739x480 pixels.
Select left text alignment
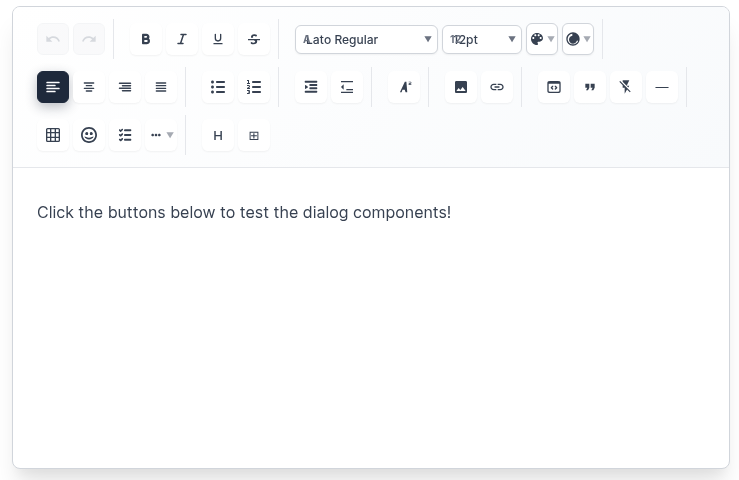point(53,87)
